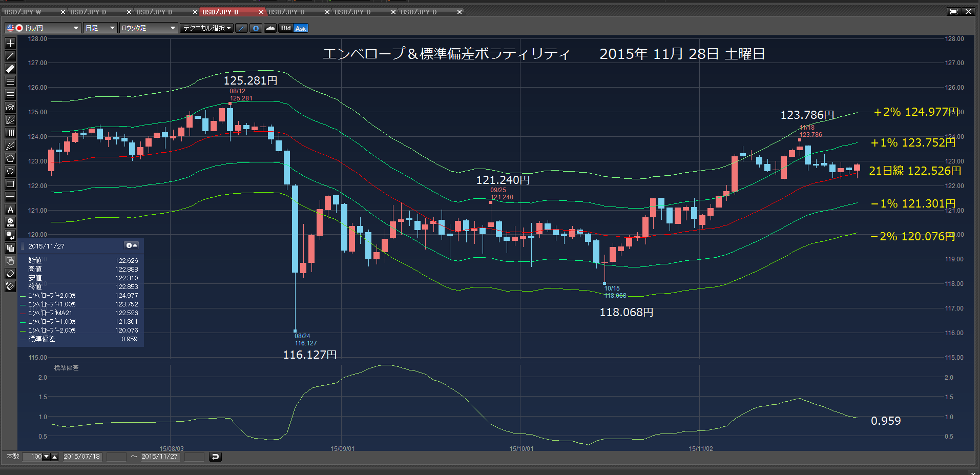The height and width of the screenshot is (475, 980).
Task: Click the empty time field after end date
Action: click(x=194, y=457)
